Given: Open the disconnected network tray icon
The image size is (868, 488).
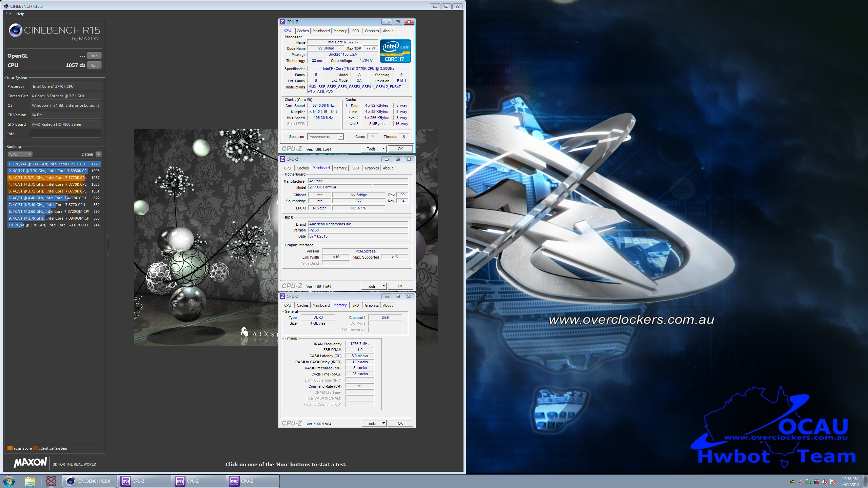Looking at the screenshot, I should click(x=816, y=482).
